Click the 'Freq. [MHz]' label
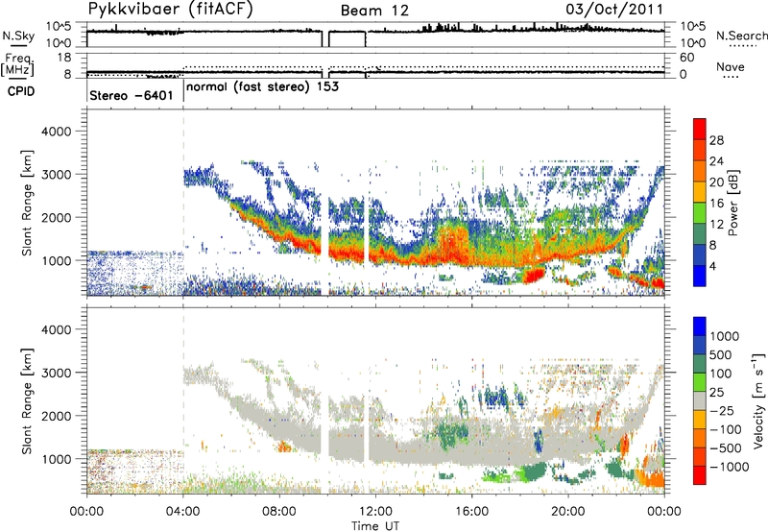768x532 pixels. click(x=17, y=64)
